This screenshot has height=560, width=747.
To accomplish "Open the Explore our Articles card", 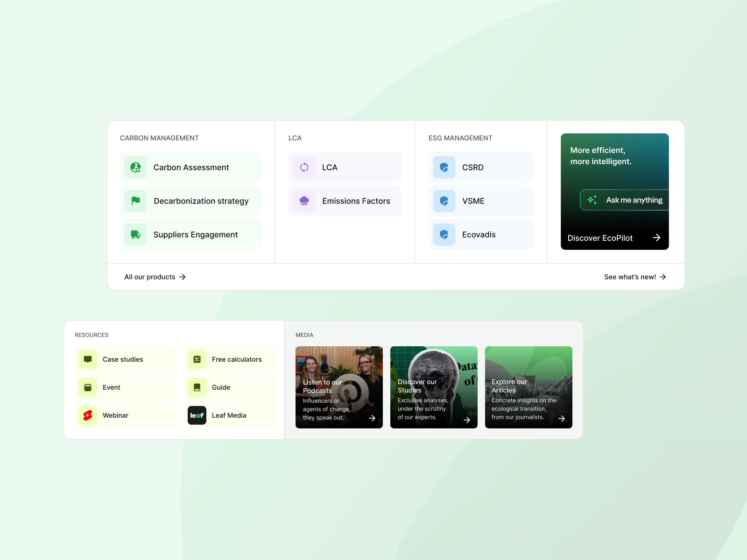I will [x=529, y=387].
